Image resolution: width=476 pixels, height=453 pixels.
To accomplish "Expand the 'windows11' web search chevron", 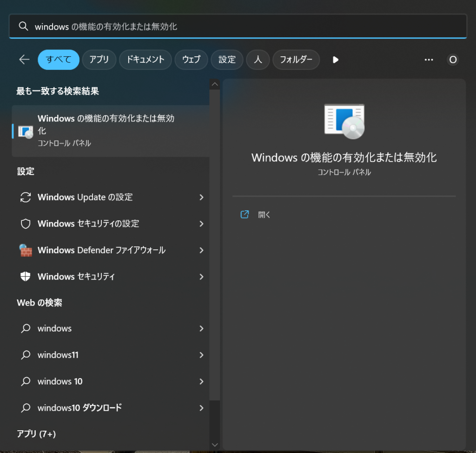I will 201,355.
